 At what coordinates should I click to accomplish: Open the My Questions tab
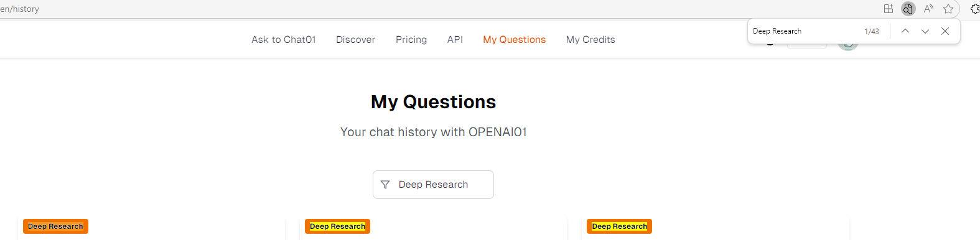pyautogui.click(x=515, y=40)
